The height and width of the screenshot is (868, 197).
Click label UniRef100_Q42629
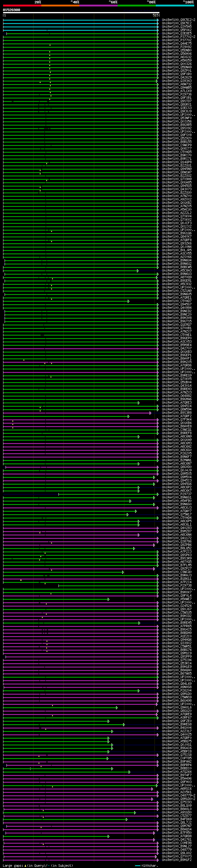(x=177, y=77)
